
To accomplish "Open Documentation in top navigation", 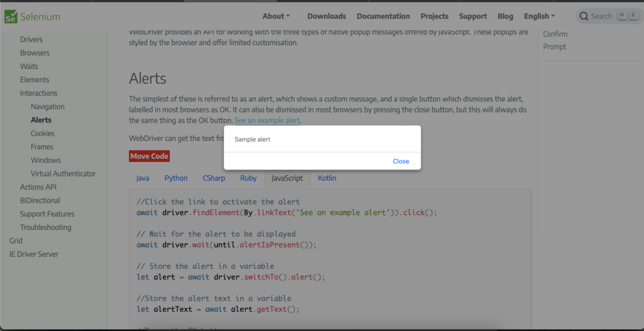I will (383, 16).
